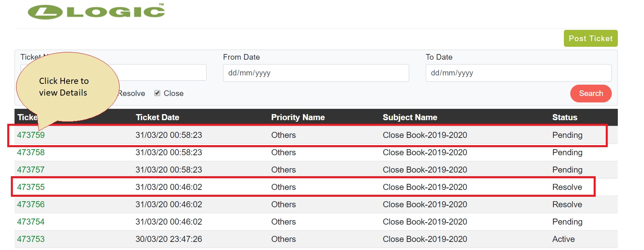Click the 'Click Here to view Details' callout
This screenshot has width=644, height=250.
click(x=64, y=87)
